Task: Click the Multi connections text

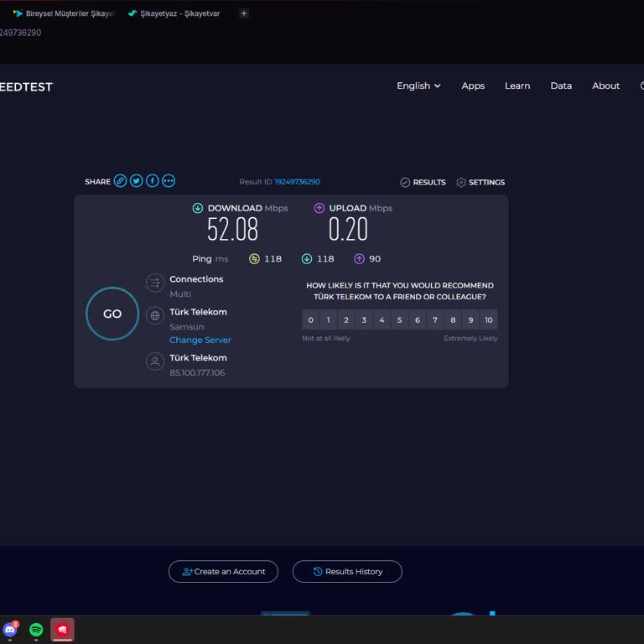Action: coord(180,294)
